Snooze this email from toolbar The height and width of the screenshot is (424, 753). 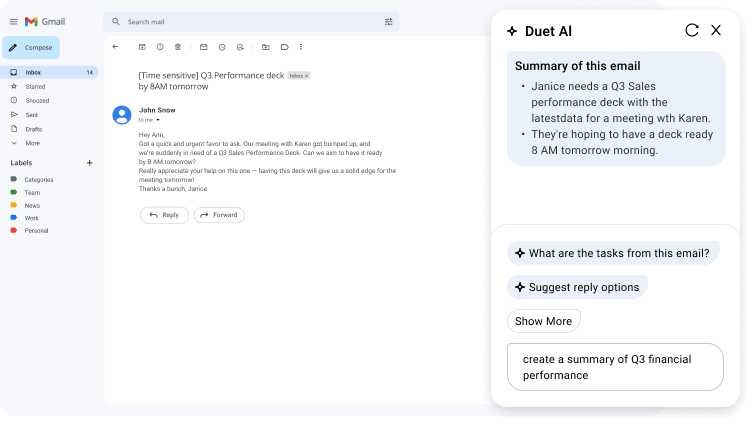point(222,47)
